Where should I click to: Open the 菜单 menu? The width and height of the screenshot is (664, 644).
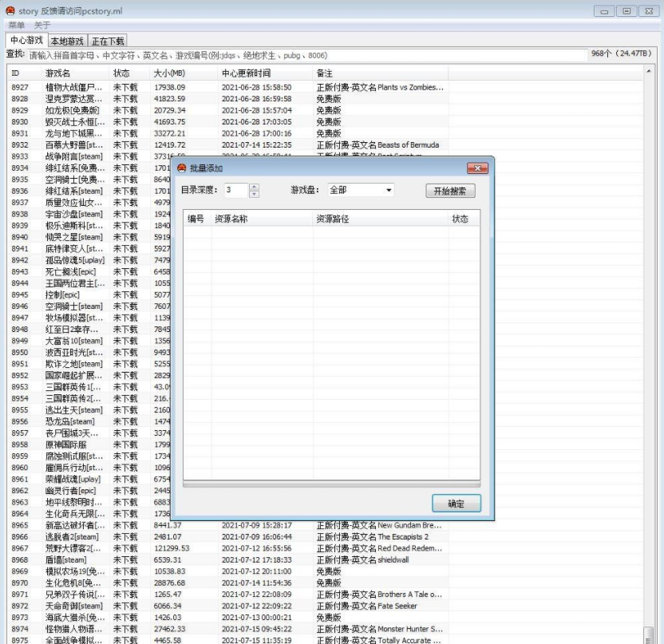pyautogui.click(x=17, y=26)
